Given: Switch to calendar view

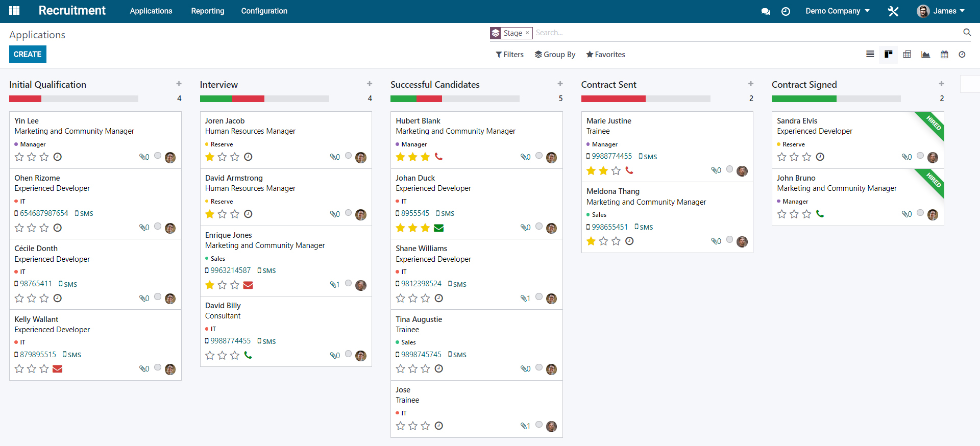Looking at the screenshot, I should tap(944, 54).
